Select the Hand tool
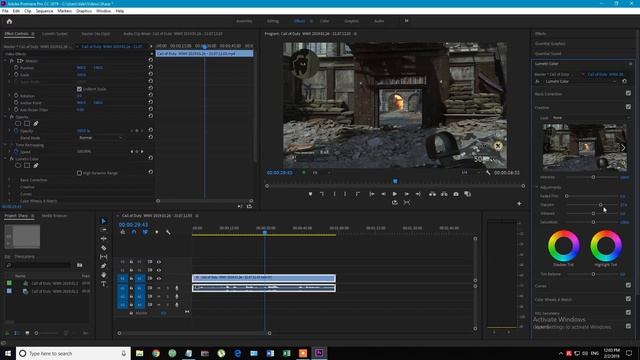Image resolution: width=640 pixels, height=360 pixels. click(x=104, y=275)
